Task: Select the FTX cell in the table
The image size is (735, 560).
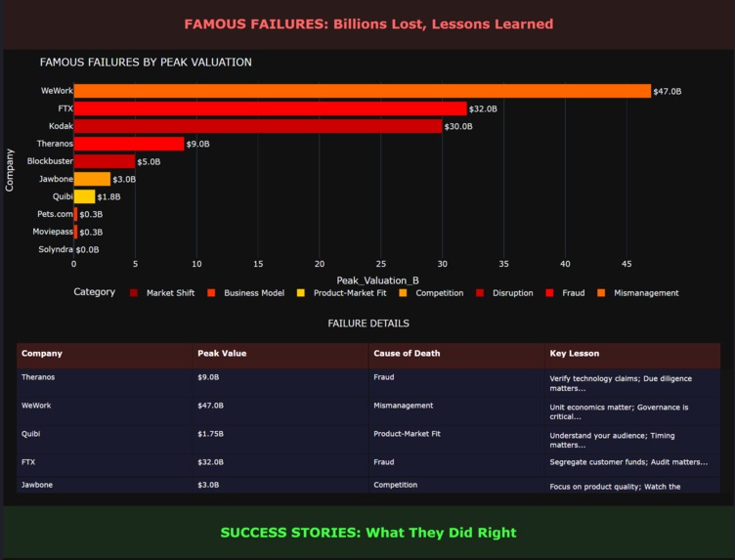Action: (x=105, y=465)
